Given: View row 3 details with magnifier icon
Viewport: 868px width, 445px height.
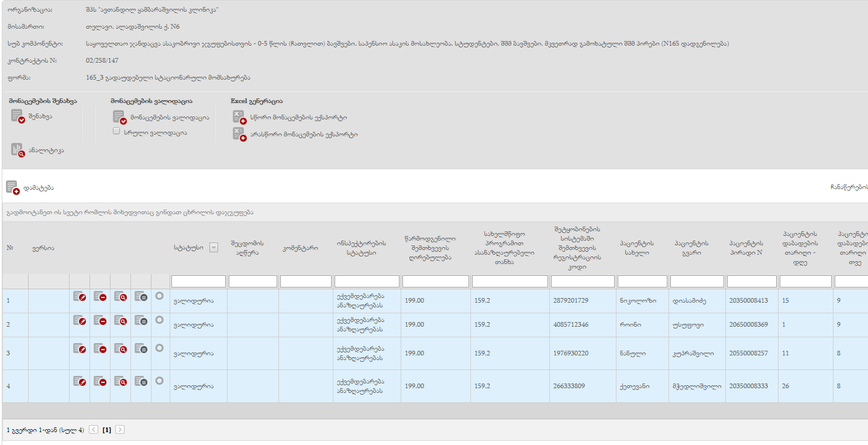Looking at the screenshot, I should coord(120,349).
